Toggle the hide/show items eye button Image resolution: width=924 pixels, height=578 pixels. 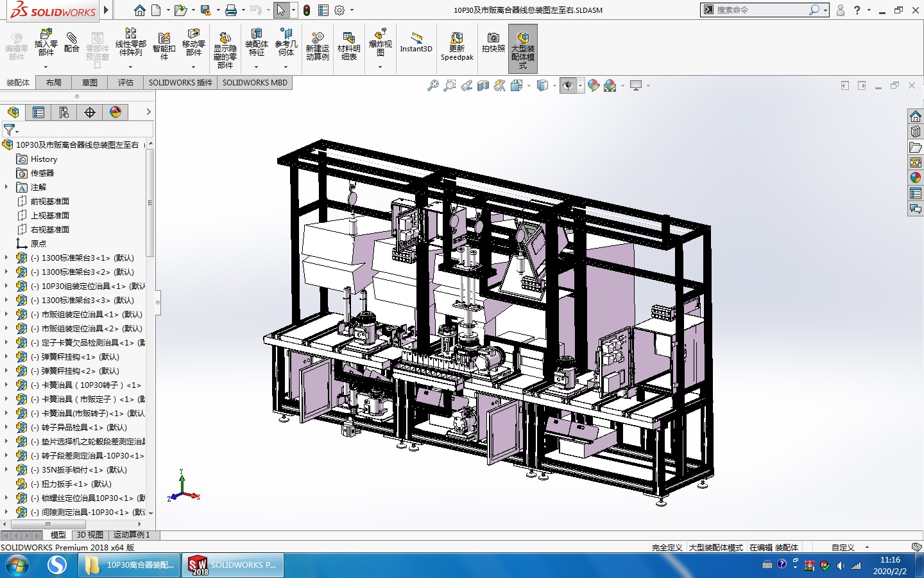click(569, 85)
